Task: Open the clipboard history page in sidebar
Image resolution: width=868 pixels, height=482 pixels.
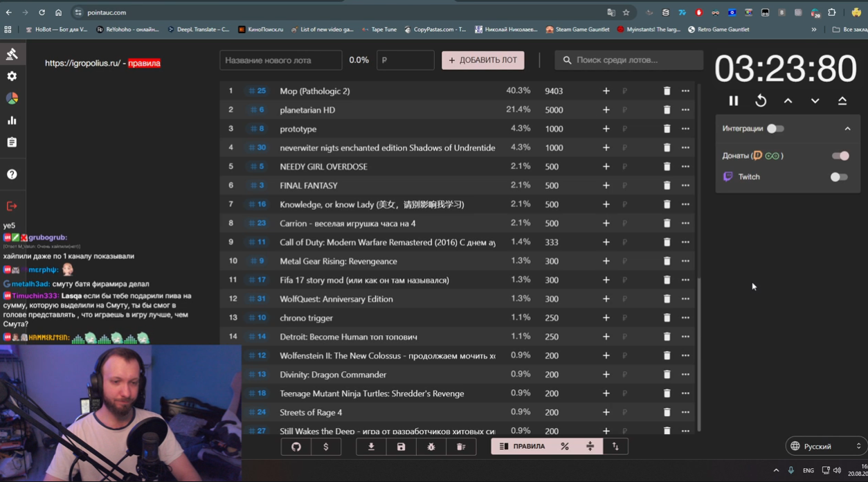Action: [12, 142]
